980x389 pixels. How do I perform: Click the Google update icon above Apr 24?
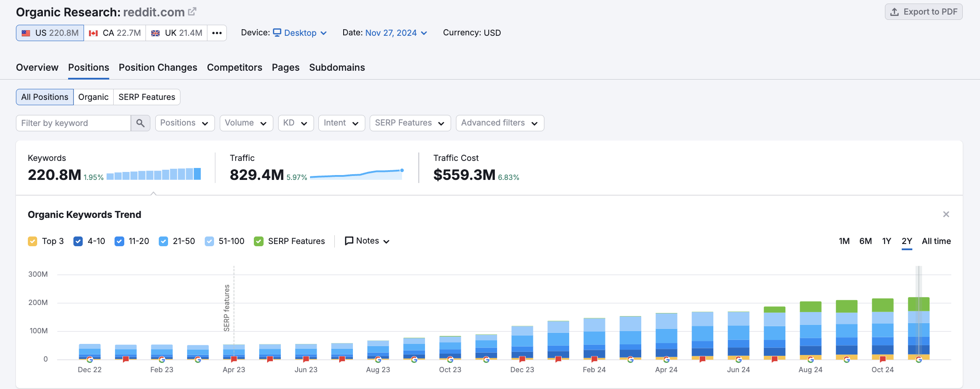click(666, 359)
